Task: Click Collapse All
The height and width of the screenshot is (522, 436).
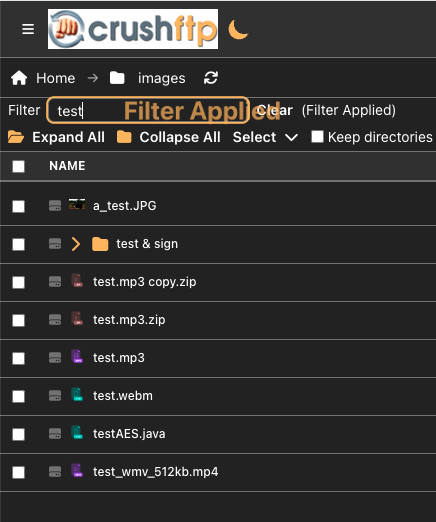Action: [x=169, y=137]
